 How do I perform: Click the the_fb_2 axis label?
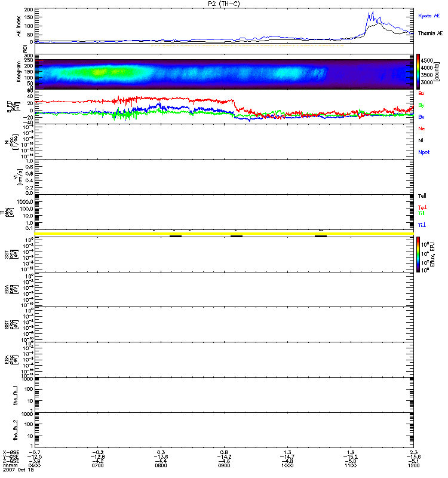[16, 430]
